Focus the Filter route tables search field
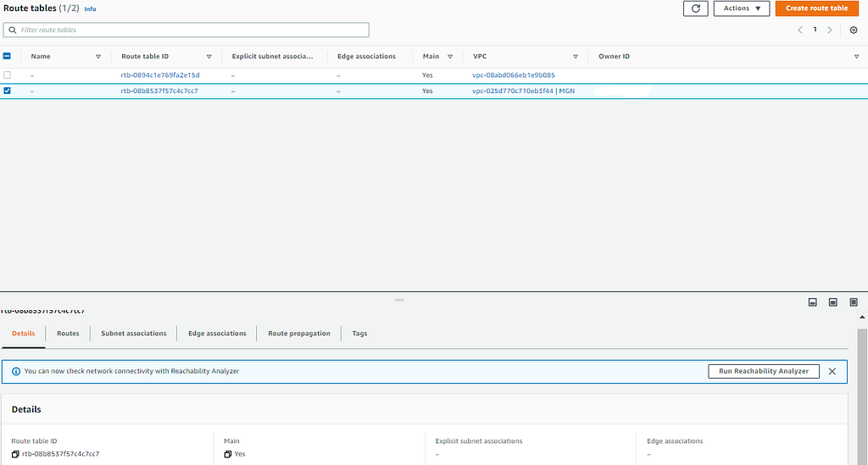868x465 pixels. pyautogui.click(x=186, y=30)
